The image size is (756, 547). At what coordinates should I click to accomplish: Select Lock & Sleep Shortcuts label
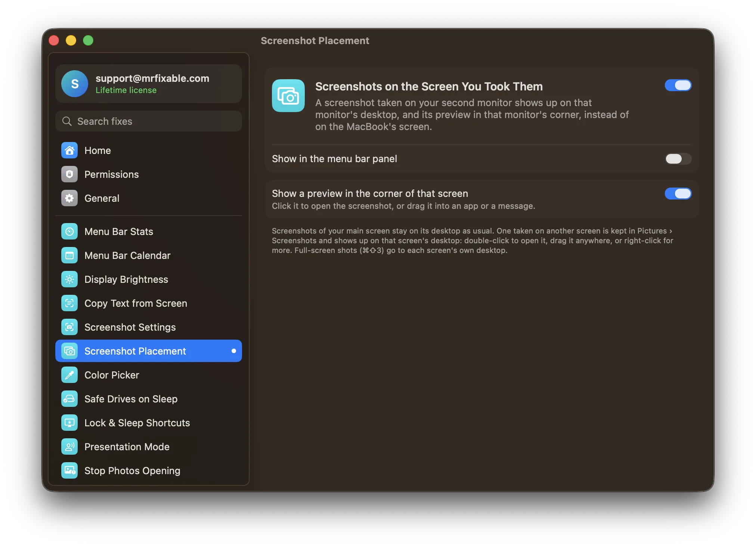pos(137,423)
